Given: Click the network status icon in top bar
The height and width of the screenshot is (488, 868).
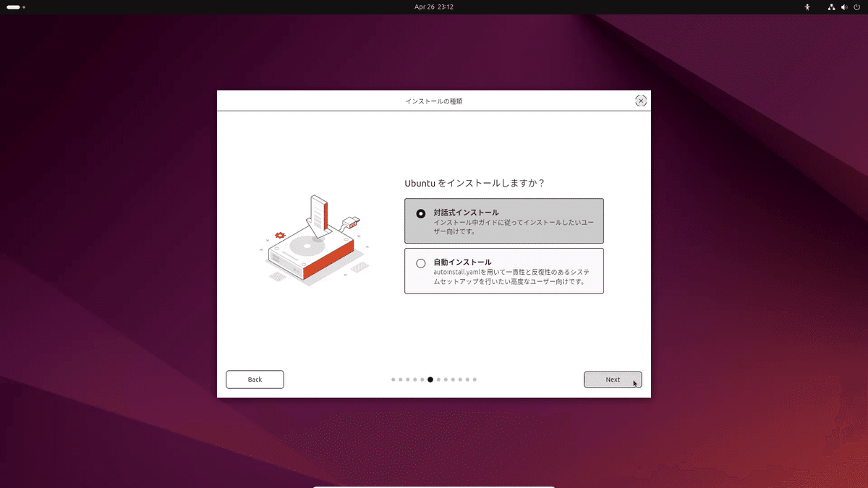Looking at the screenshot, I should tap(832, 7).
